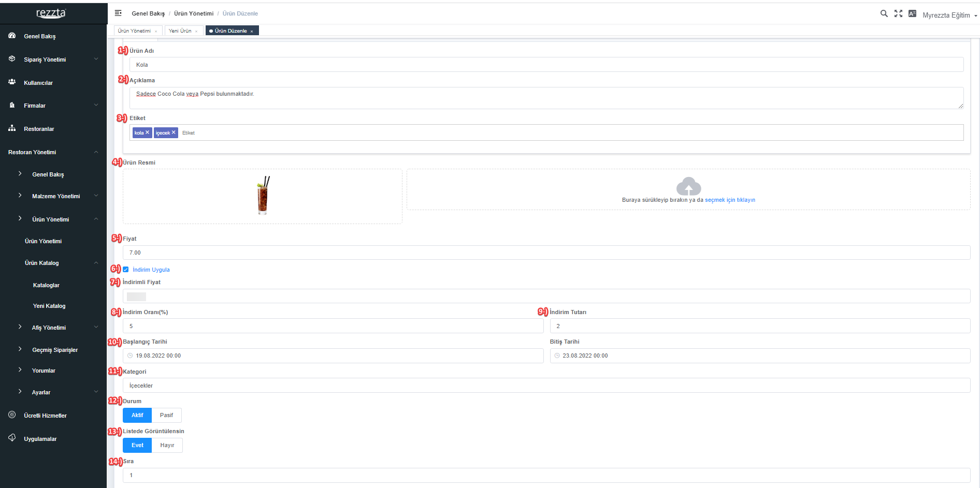Screen dimensions: 980x488
Task: Click the Uygulamalar cloud icon
Action: [x=12, y=438]
